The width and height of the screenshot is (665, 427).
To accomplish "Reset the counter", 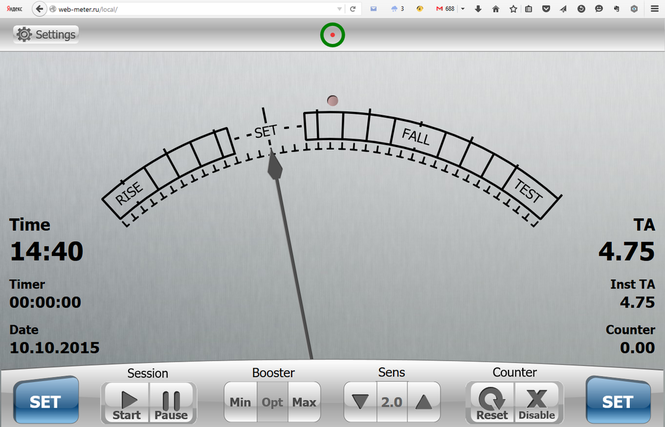I will [492, 402].
